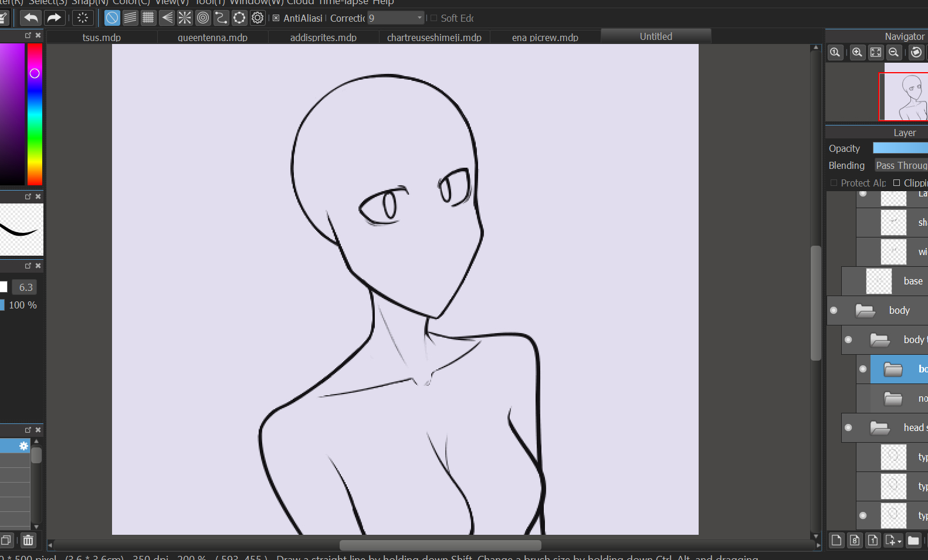
Task: Open the Correction value dropdown
Action: click(419, 18)
